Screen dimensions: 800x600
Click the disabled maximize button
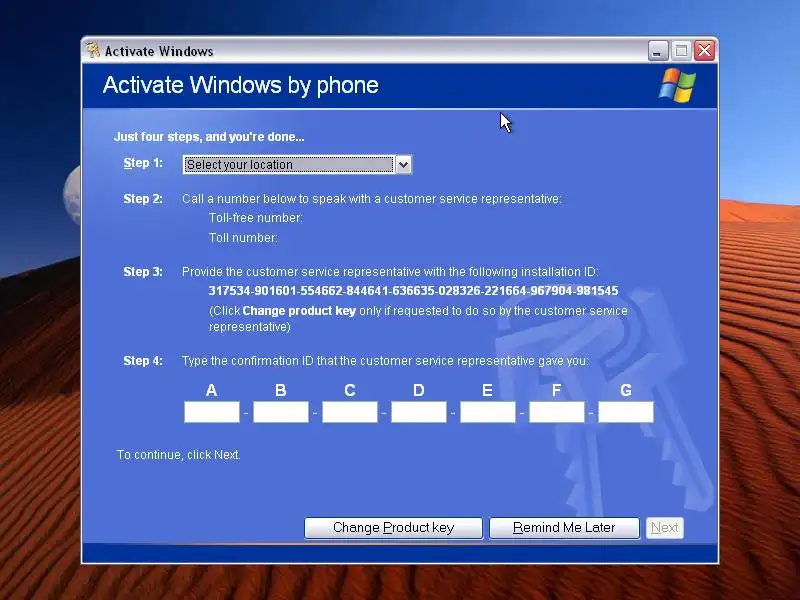681,51
